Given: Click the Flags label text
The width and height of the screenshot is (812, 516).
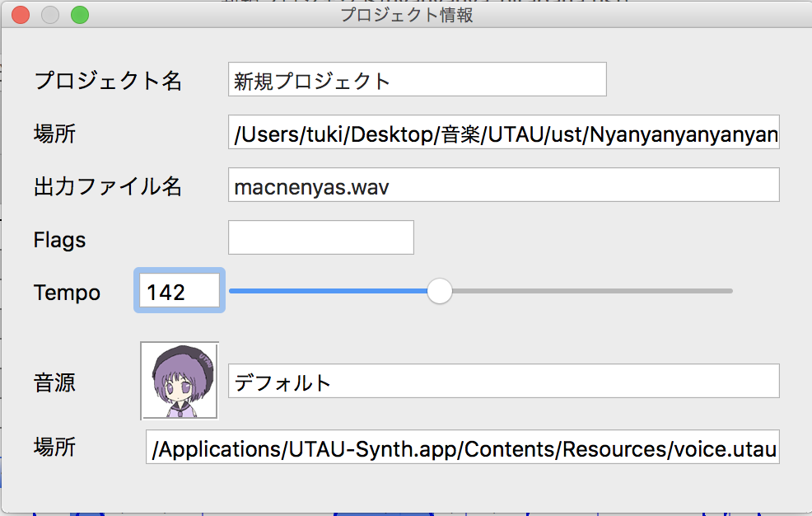Looking at the screenshot, I should point(59,240).
